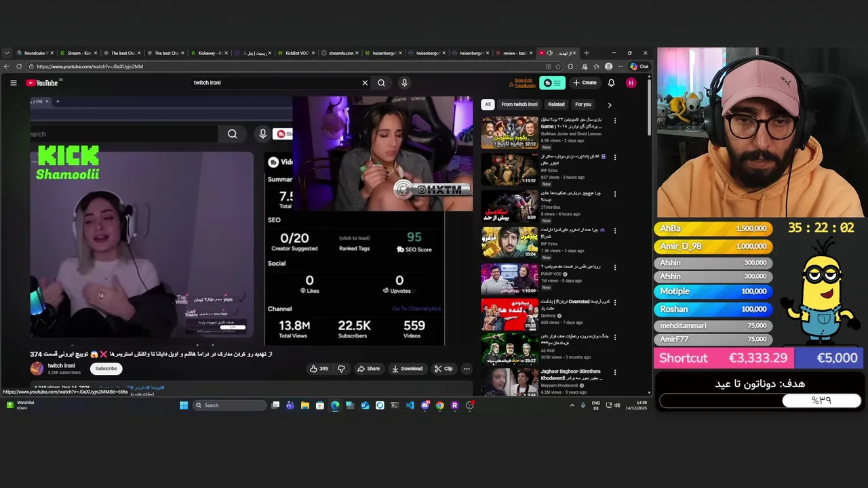Bookmark this page with the star

pos(558,66)
